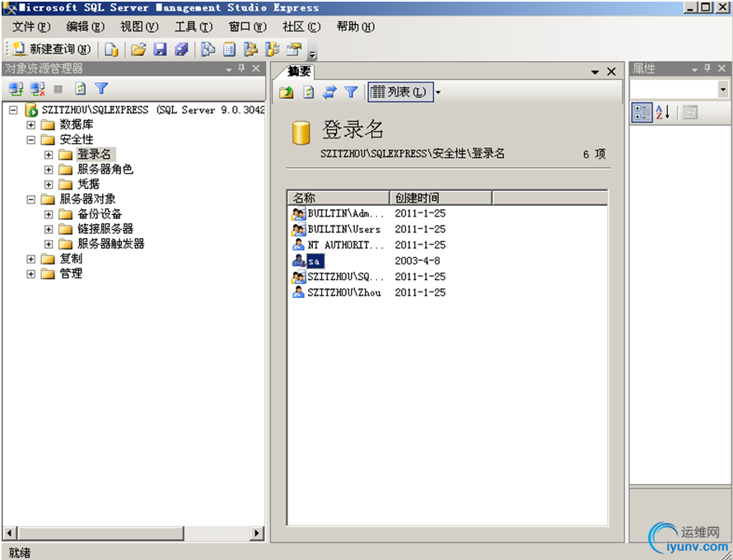733x560 pixels.
Task: Click the Object Explorer horizontal scrollbar right arrow
Action: [x=257, y=533]
